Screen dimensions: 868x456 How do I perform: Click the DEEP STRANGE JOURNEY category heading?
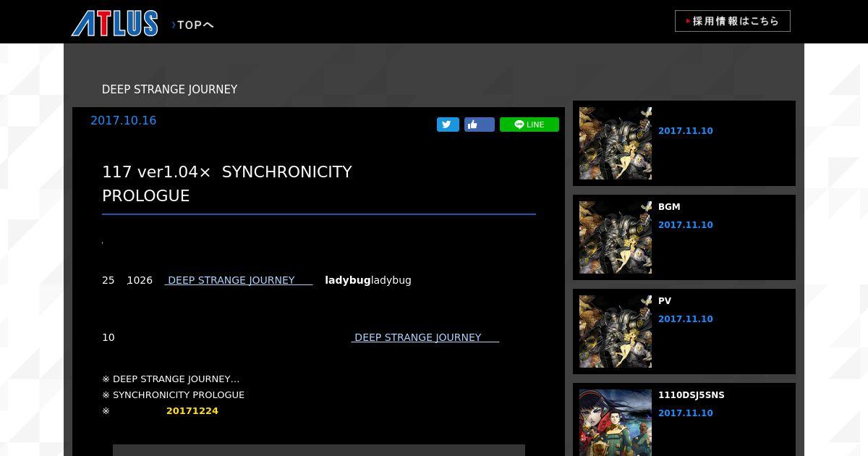click(x=169, y=90)
